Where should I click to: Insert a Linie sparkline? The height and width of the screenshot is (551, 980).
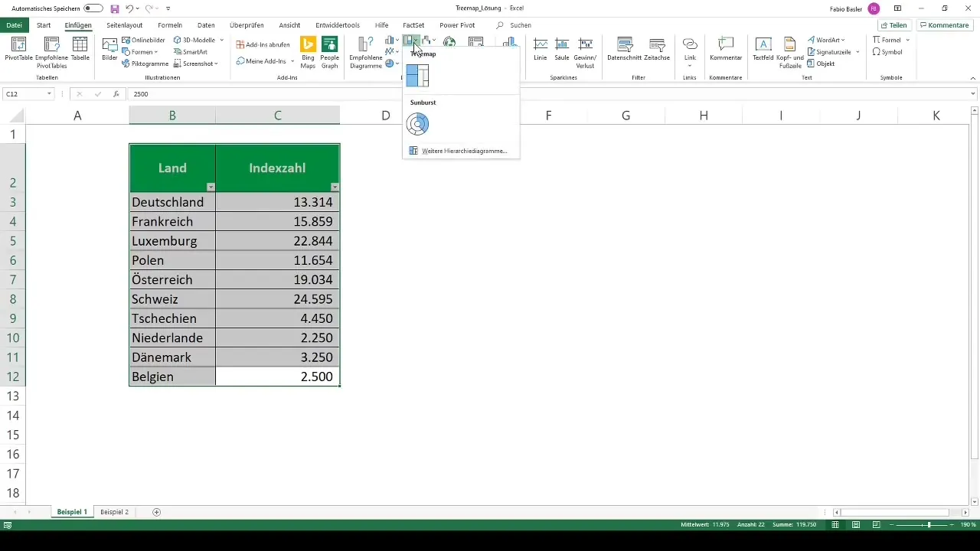(541, 49)
